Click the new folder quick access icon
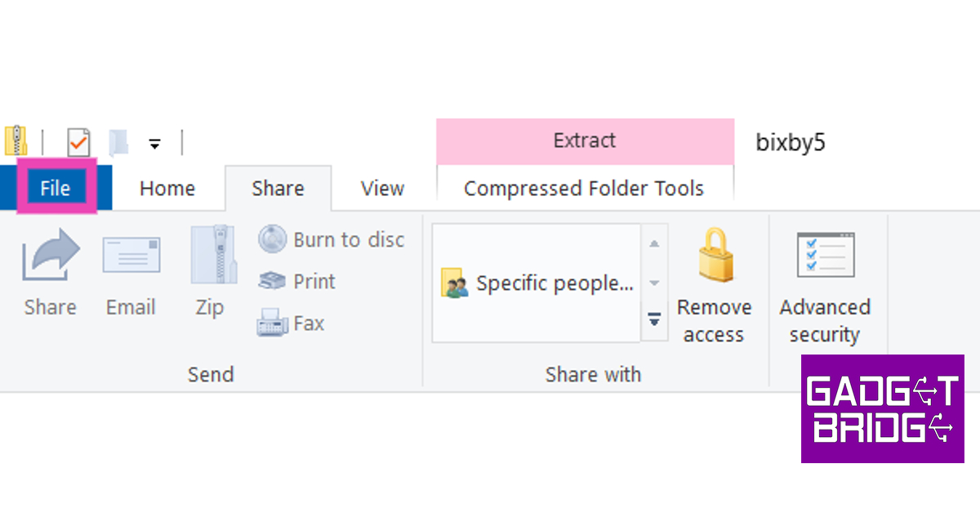Screen dimensions: 980x513 (119, 142)
